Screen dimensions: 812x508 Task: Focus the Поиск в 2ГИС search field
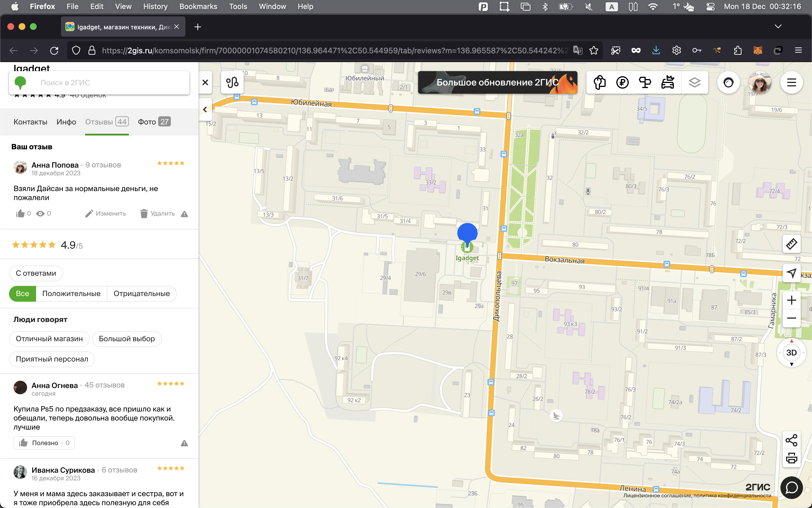point(99,83)
